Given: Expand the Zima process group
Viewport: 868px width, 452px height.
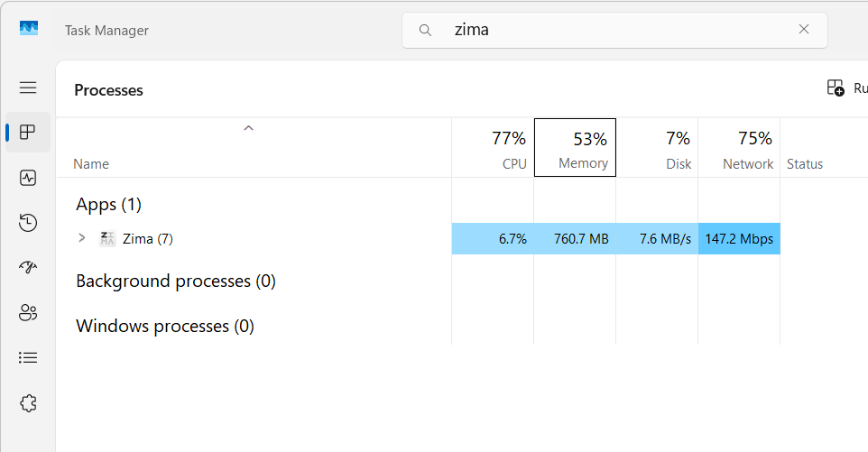Looking at the screenshot, I should pos(82,238).
